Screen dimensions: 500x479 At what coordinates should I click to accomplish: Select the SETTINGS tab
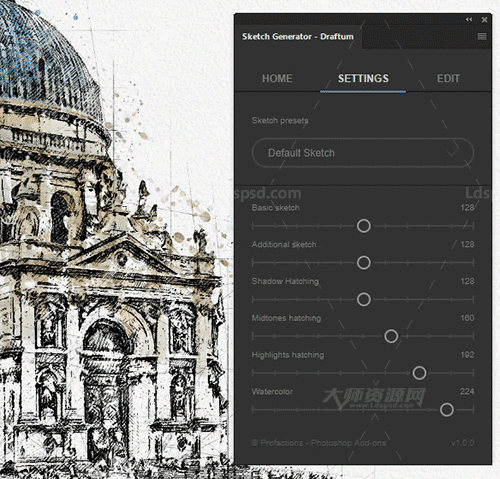point(363,78)
